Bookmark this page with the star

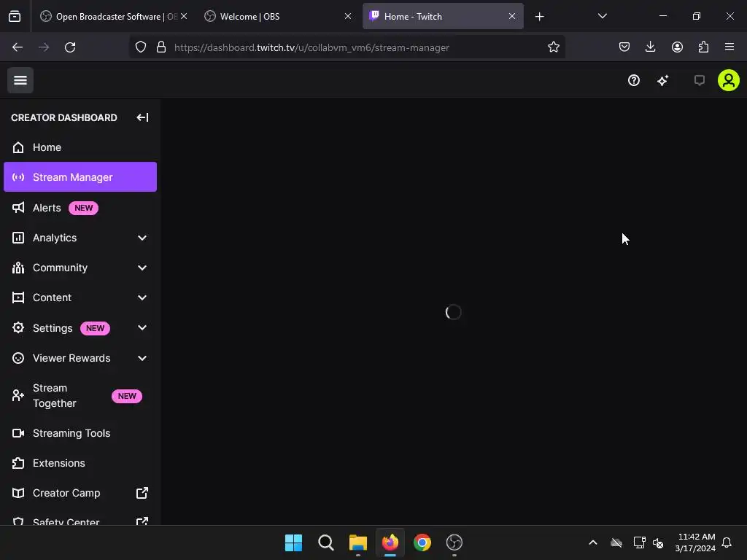click(553, 47)
